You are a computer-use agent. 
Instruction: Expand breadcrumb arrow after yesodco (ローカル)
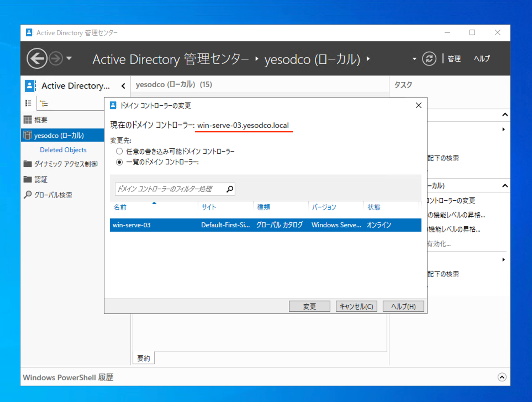coord(368,59)
